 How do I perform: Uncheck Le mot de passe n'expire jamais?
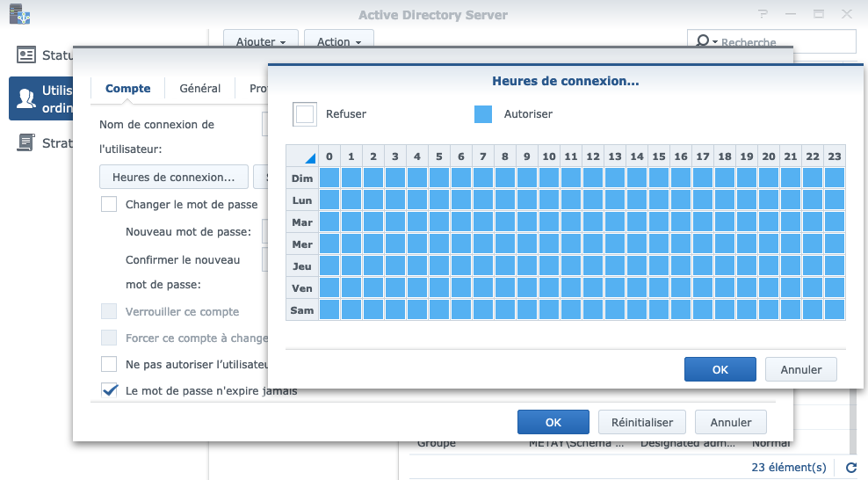pyautogui.click(x=109, y=390)
